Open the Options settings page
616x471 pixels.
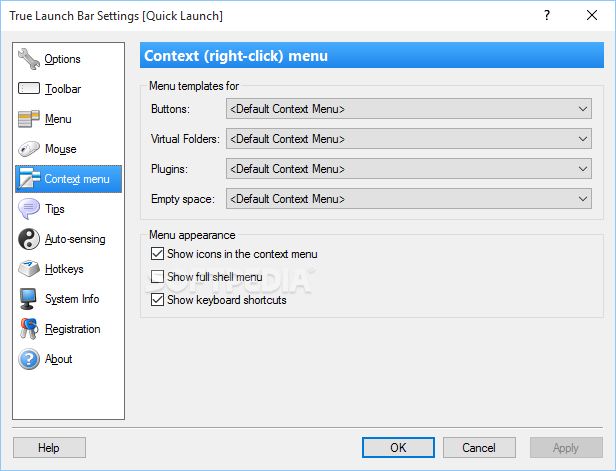click(62, 59)
